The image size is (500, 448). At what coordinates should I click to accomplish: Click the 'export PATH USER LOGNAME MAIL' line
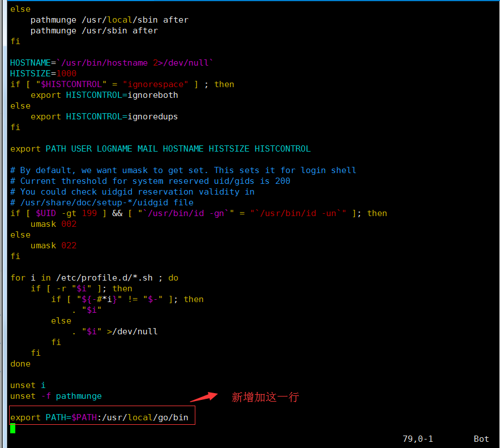[x=160, y=149]
